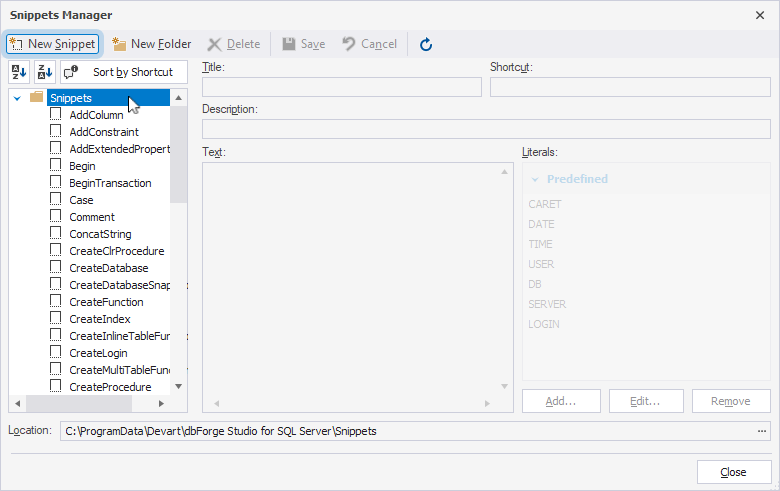780x491 pixels.
Task: Sort snippets ascending A to Z
Action: [x=19, y=72]
